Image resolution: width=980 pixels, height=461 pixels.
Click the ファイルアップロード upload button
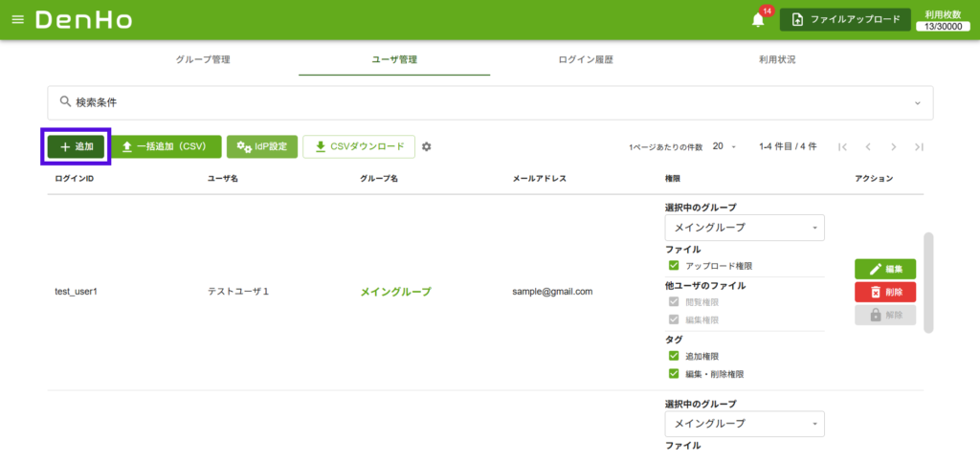tap(845, 20)
